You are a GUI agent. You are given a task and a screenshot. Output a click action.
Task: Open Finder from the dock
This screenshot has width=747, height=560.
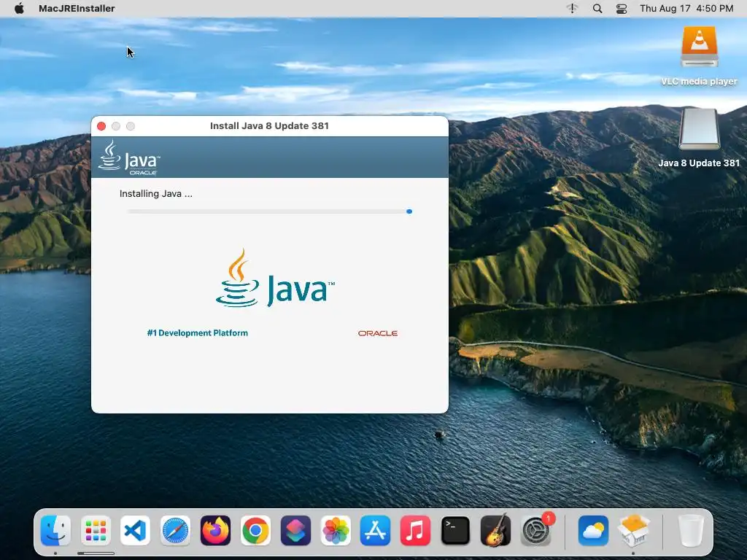pos(55,531)
